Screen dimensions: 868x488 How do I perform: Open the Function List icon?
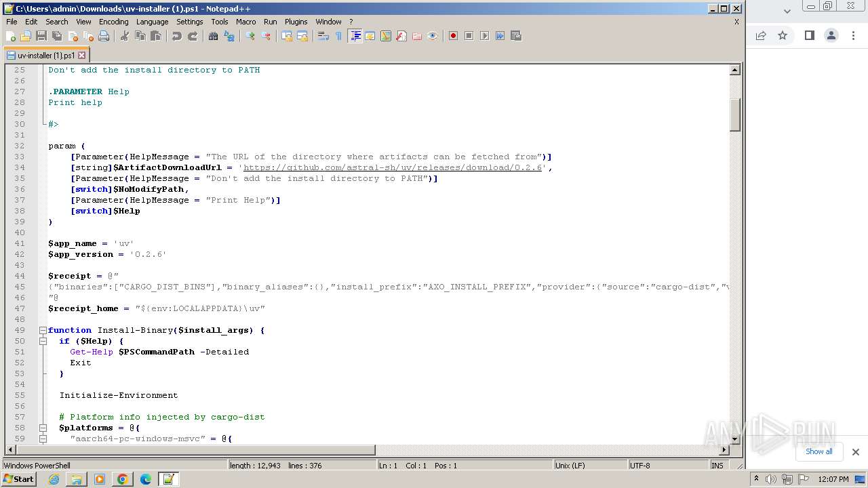click(401, 36)
